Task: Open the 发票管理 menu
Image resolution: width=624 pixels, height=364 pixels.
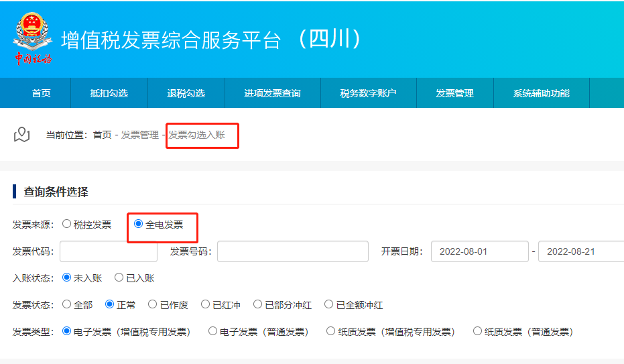Action: (x=454, y=93)
